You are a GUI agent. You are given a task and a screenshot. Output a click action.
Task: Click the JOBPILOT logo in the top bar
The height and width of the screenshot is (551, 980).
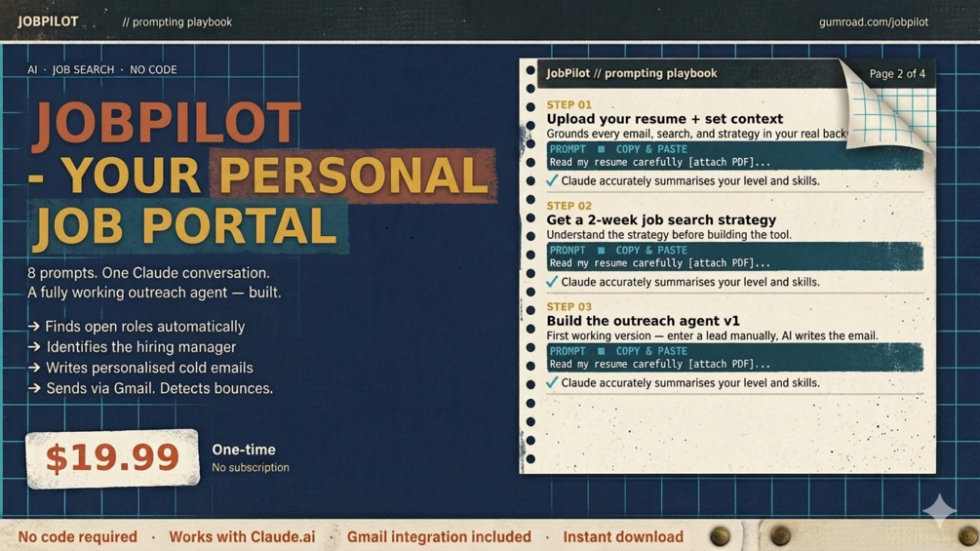(48, 21)
